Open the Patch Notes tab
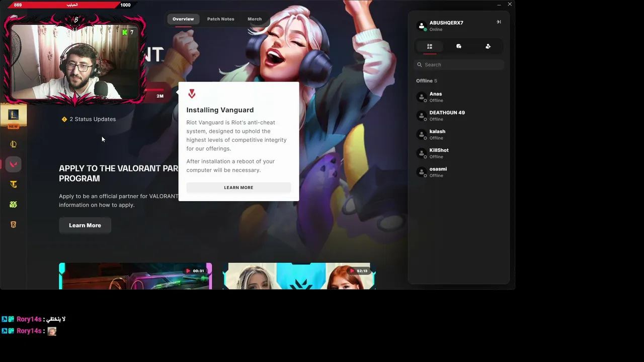This screenshot has width=644, height=362. pyautogui.click(x=220, y=19)
